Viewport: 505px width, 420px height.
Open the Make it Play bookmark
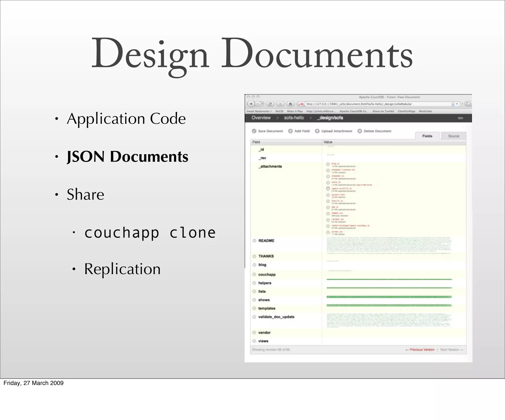295,111
